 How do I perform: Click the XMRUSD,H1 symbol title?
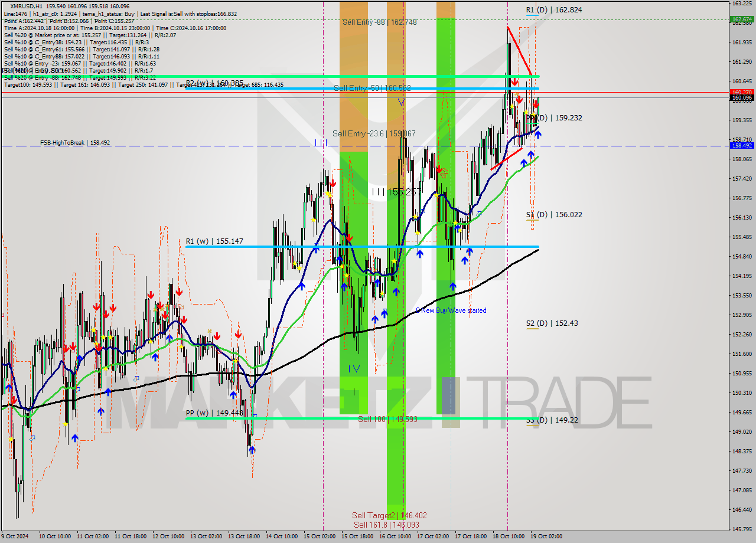[26, 6]
